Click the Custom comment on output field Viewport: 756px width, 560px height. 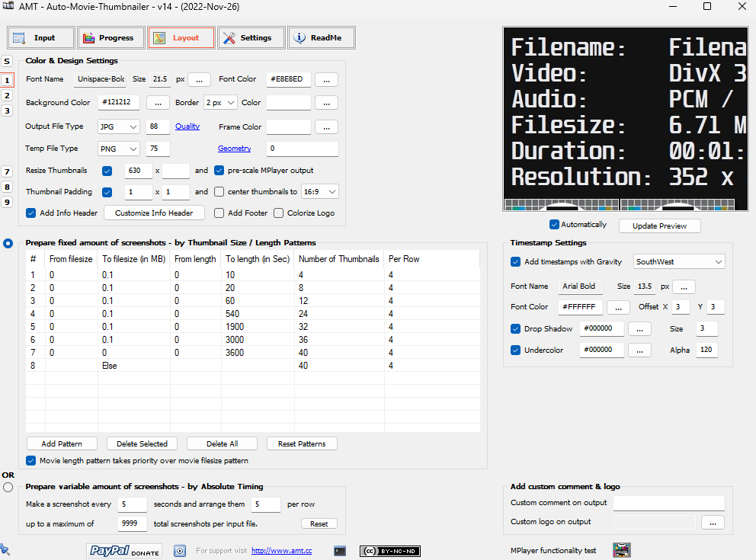[668, 503]
